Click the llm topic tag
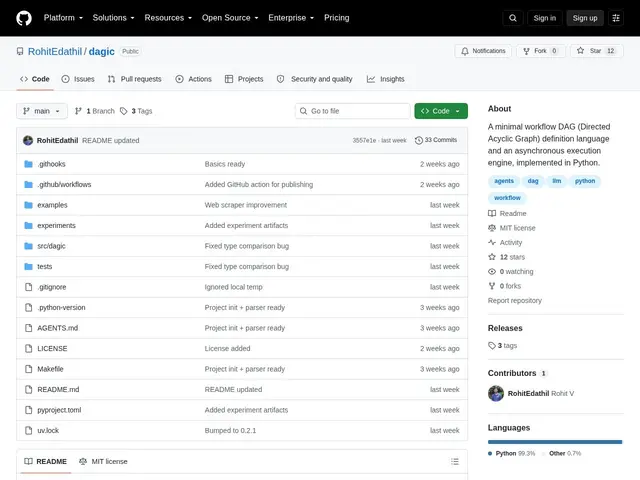 (557, 181)
